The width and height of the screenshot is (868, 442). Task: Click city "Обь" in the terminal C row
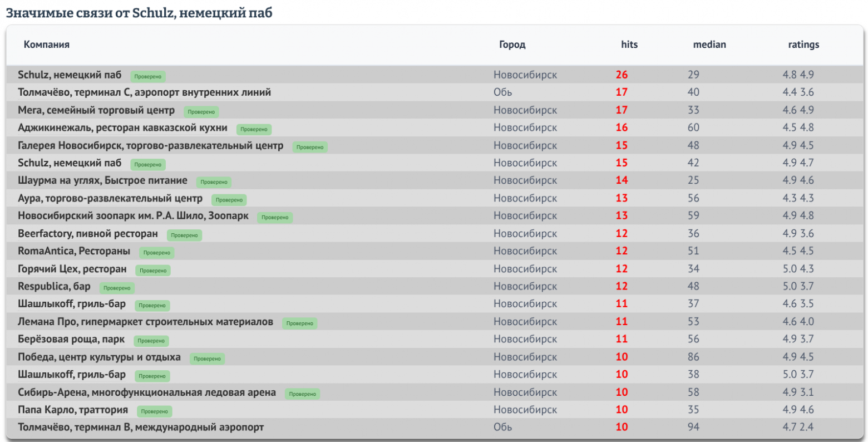(502, 92)
